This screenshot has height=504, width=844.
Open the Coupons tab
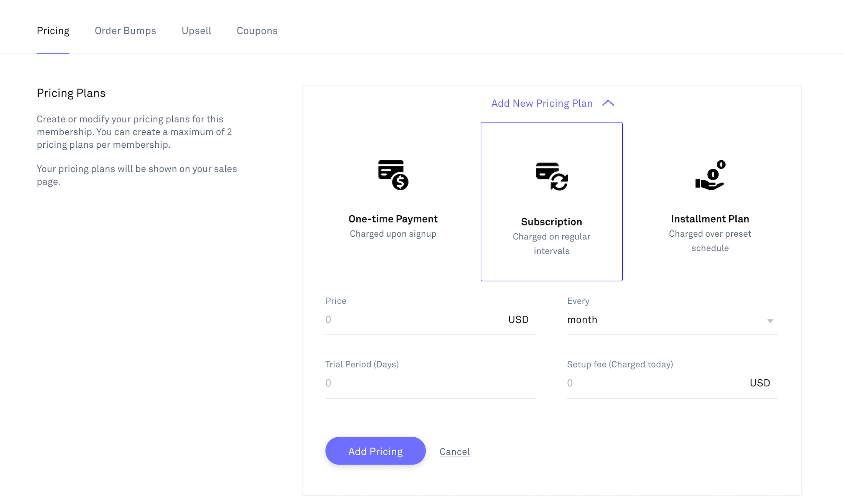257,31
